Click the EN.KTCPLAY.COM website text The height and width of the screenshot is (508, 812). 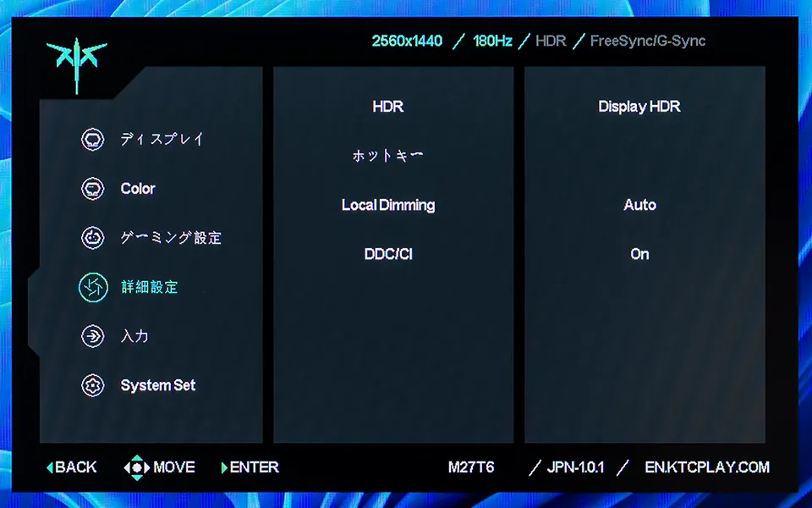(x=707, y=467)
